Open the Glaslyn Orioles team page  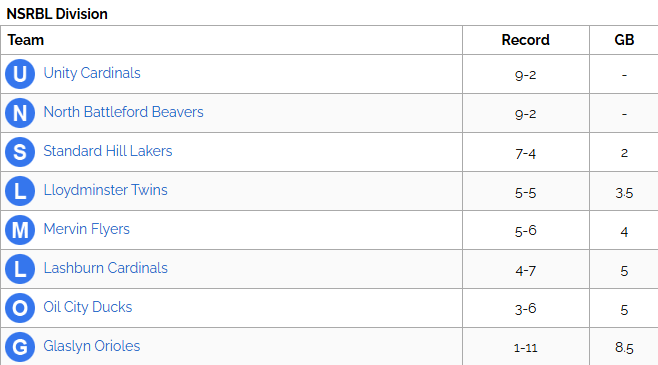92,347
